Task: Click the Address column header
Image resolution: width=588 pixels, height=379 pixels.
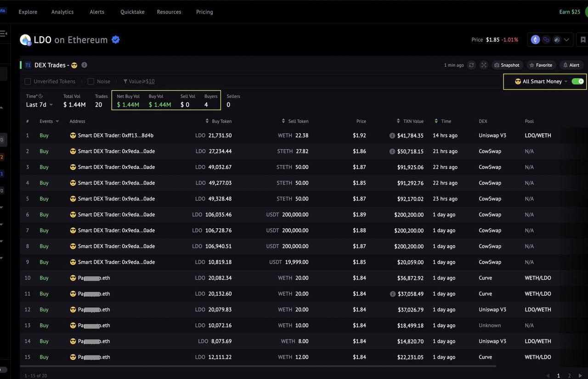Action: (x=77, y=121)
